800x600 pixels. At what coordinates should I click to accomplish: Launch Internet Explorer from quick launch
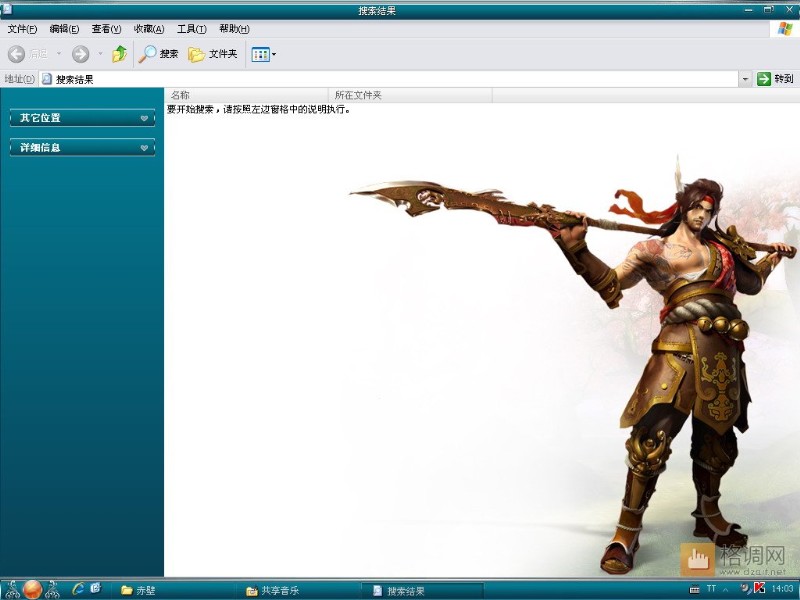pos(78,589)
